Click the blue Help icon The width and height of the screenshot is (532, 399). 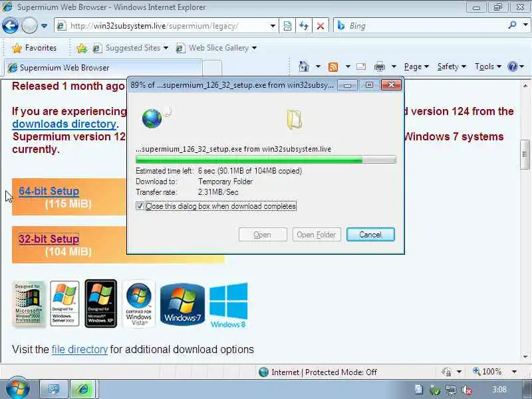point(513,66)
